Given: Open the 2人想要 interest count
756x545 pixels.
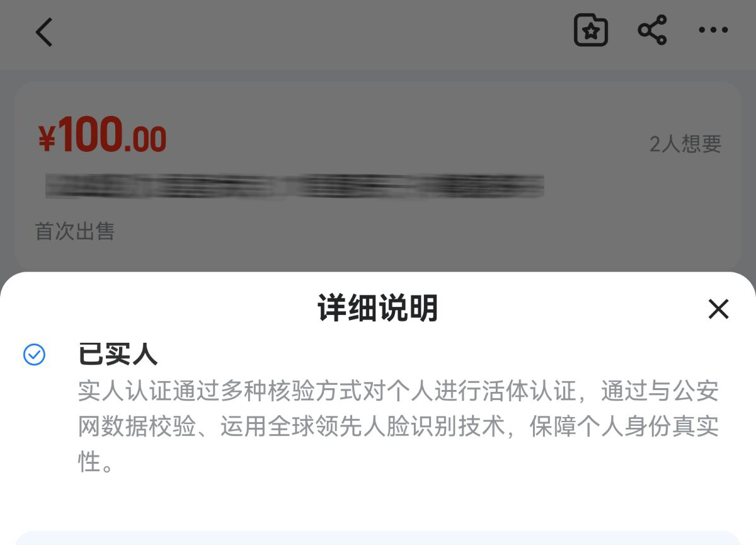Looking at the screenshot, I should pyautogui.click(x=685, y=144).
